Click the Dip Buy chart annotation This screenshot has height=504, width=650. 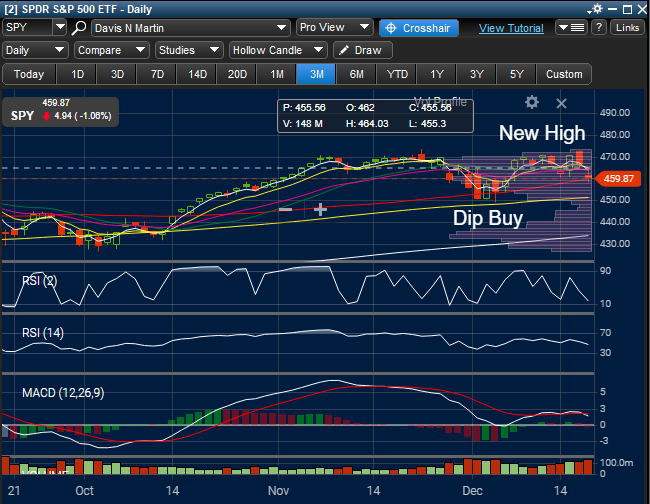click(x=488, y=218)
